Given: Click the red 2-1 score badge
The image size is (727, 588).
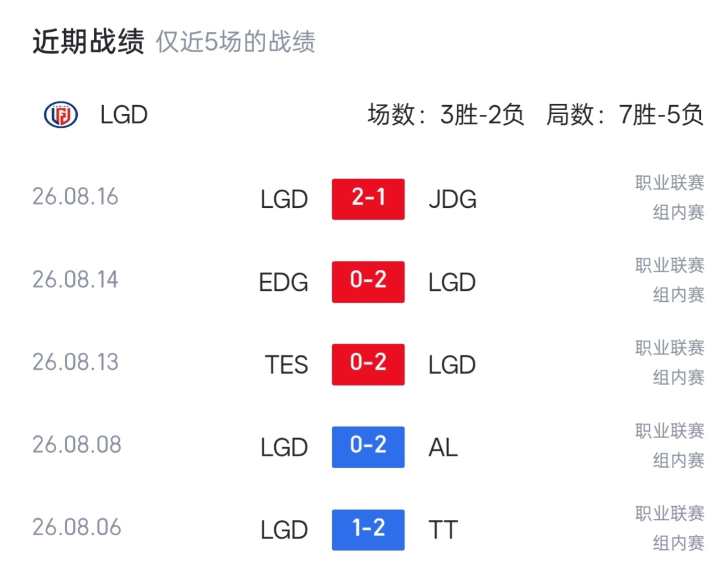Looking at the screenshot, I should pyautogui.click(x=368, y=199).
